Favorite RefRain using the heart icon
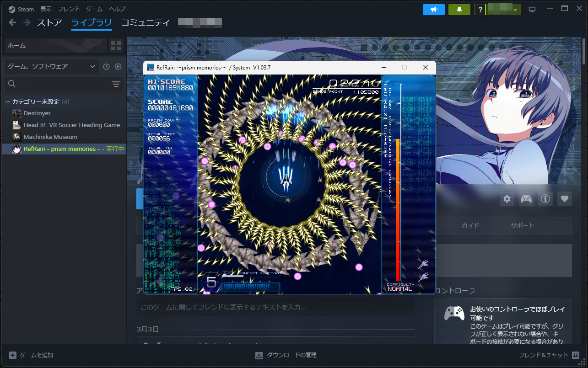Screen dimensions: 588x368 click(564, 198)
